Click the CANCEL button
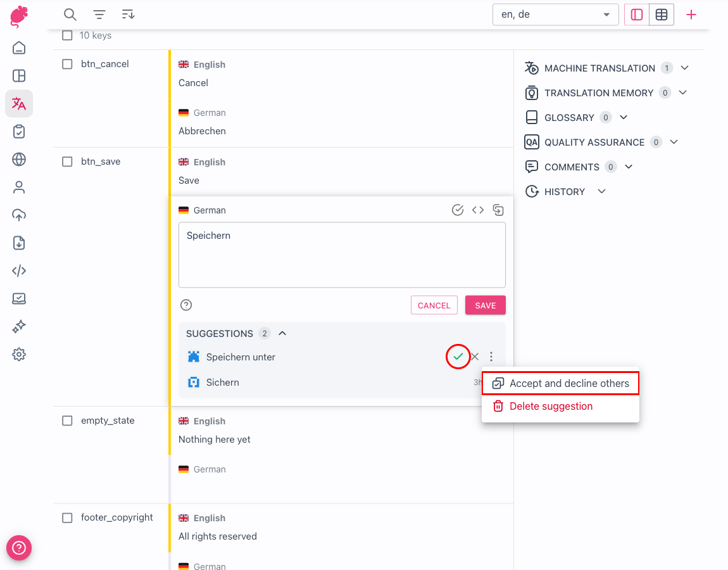Screen dimensions: 728x570 pos(434,305)
